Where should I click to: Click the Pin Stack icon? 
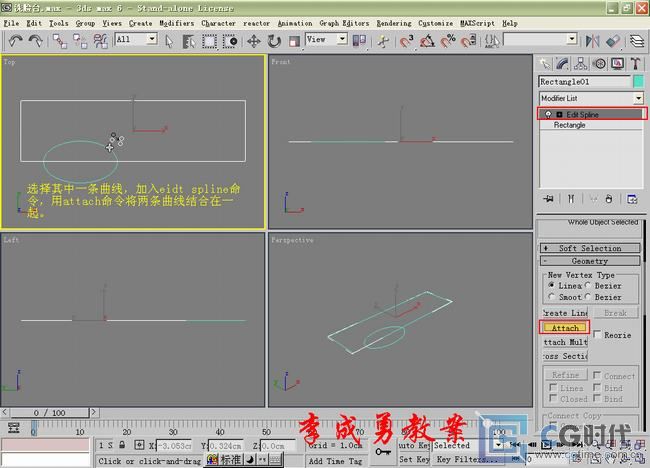click(x=548, y=199)
